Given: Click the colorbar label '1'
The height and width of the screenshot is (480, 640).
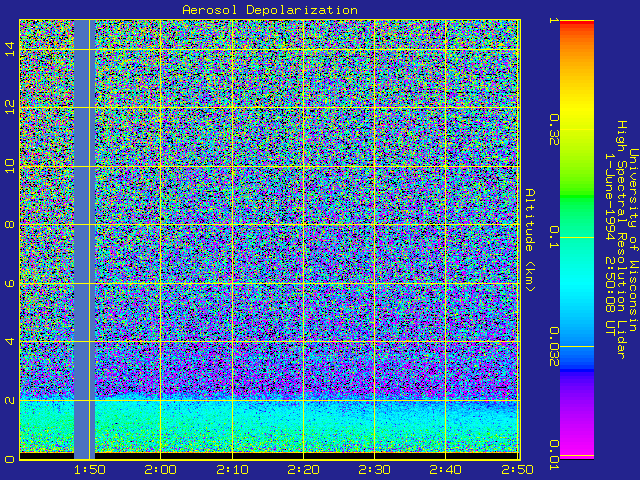Looking at the screenshot, I should pos(554,20).
